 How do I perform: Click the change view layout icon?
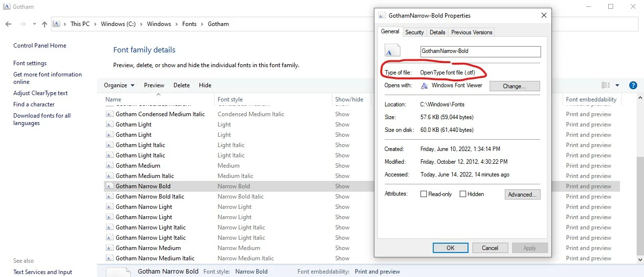pos(606,85)
